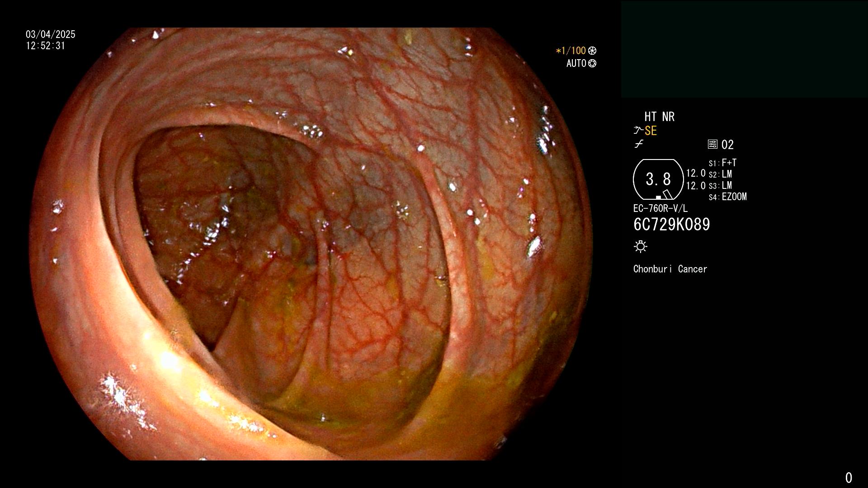The width and height of the screenshot is (868, 488).
Task: Click the date 03/04/2025
Action: 51,34
